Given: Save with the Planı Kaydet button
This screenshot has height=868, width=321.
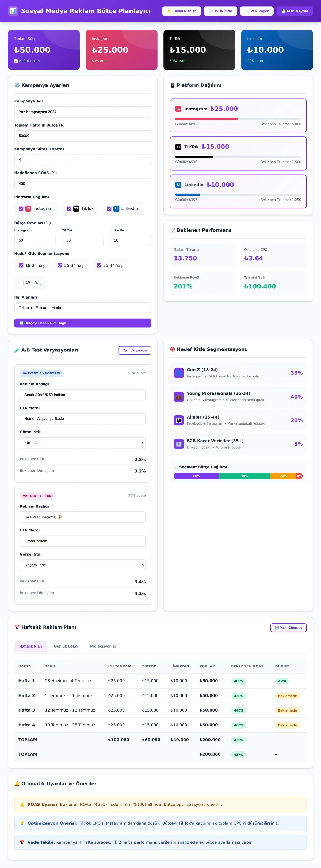Looking at the screenshot, I should pos(295,11).
